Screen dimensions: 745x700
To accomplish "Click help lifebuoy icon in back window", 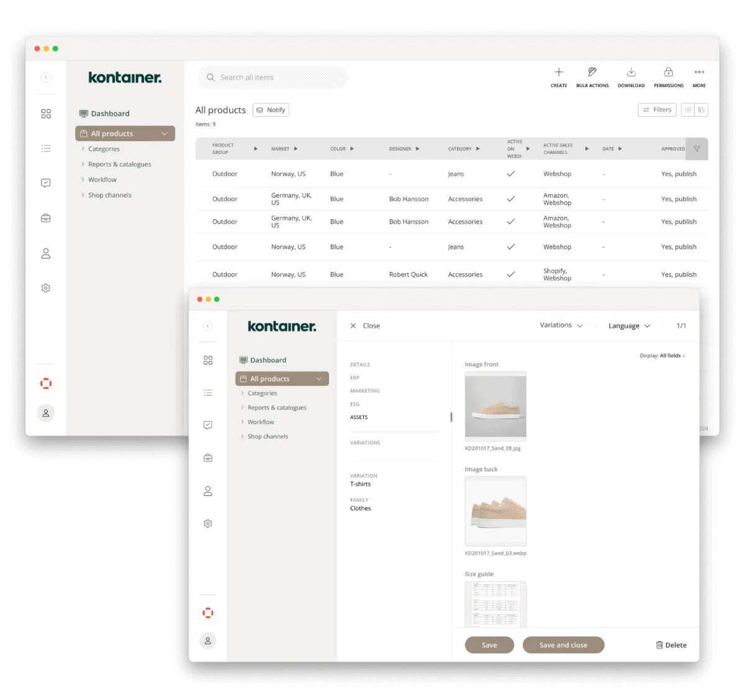I will click(x=46, y=383).
